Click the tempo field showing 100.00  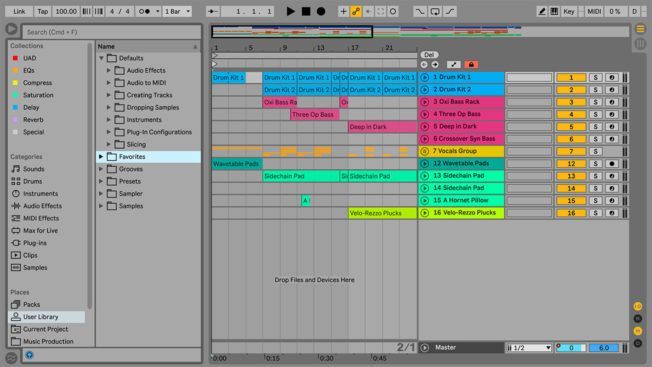(x=66, y=11)
